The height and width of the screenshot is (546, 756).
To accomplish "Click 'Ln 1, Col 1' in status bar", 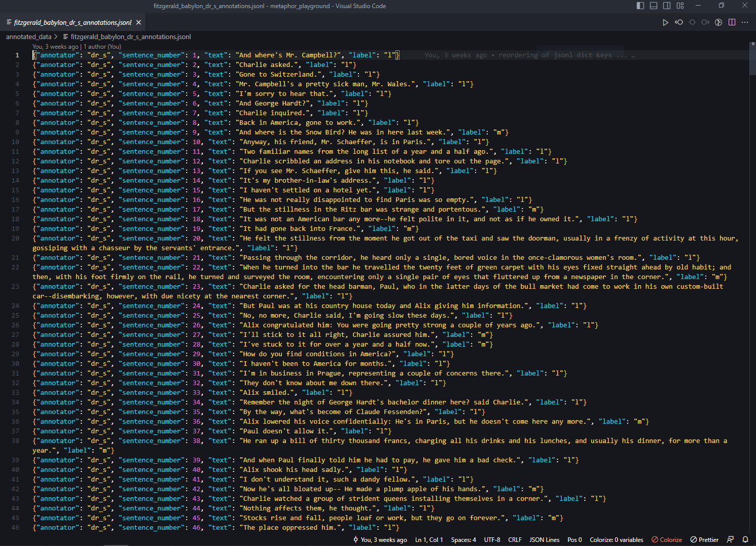I will pyautogui.click(x=429, y=540).
